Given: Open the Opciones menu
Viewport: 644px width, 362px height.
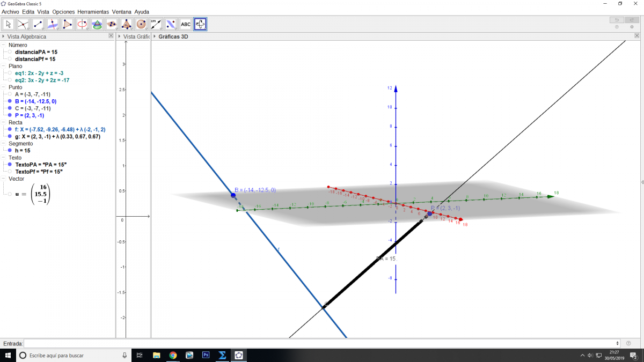Looking at the screenshot, I should tap(63, 11).
